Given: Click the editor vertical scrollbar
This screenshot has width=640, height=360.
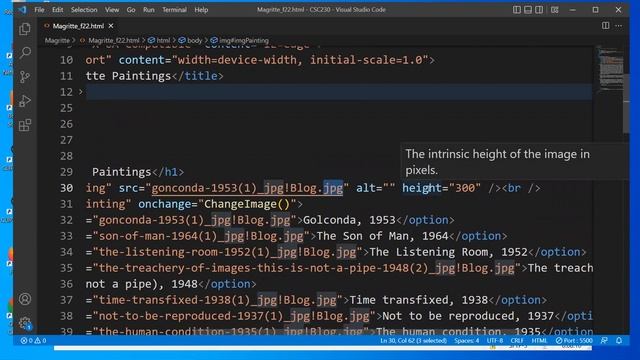Looking at the screenshot, I should point(627,103).
